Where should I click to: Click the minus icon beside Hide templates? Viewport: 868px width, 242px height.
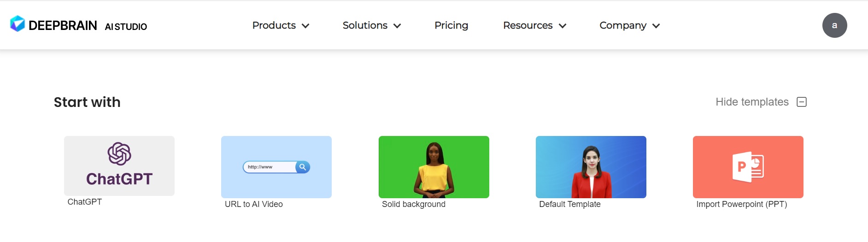tap(802, 102)
